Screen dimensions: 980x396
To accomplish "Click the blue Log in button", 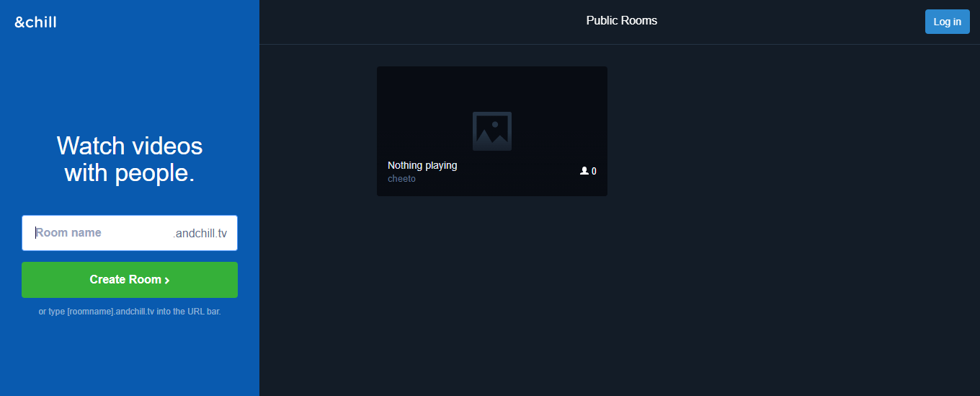I will coord(947,22).
